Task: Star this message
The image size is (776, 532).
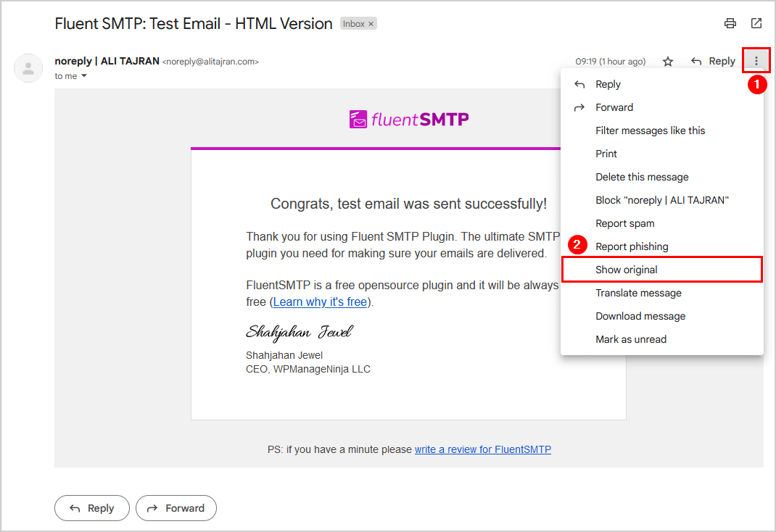Action: coord(668,62)
